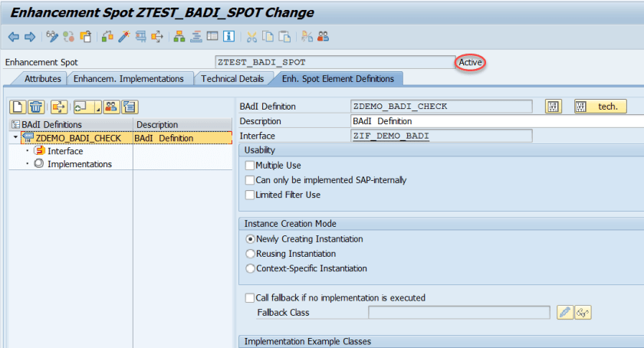Click the Description column header

coord(182,124)
